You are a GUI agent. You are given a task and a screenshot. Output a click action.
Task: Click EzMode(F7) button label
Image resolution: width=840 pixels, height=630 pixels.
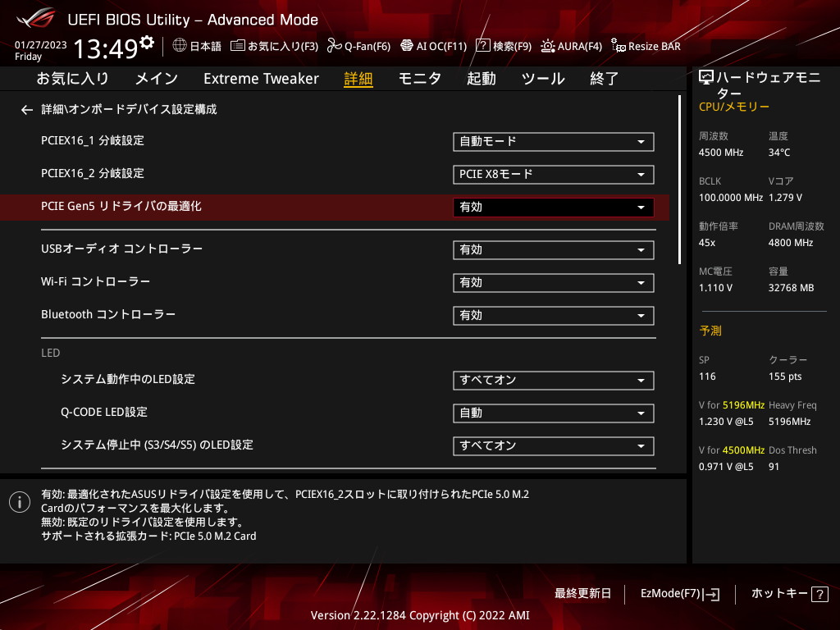[x=670, y=594]
